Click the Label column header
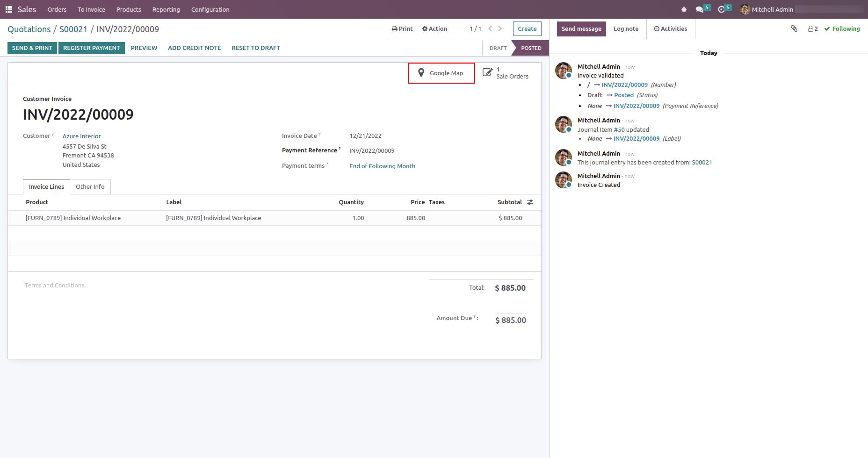Viewport: 868px width, 458px height. pos(174,202)
